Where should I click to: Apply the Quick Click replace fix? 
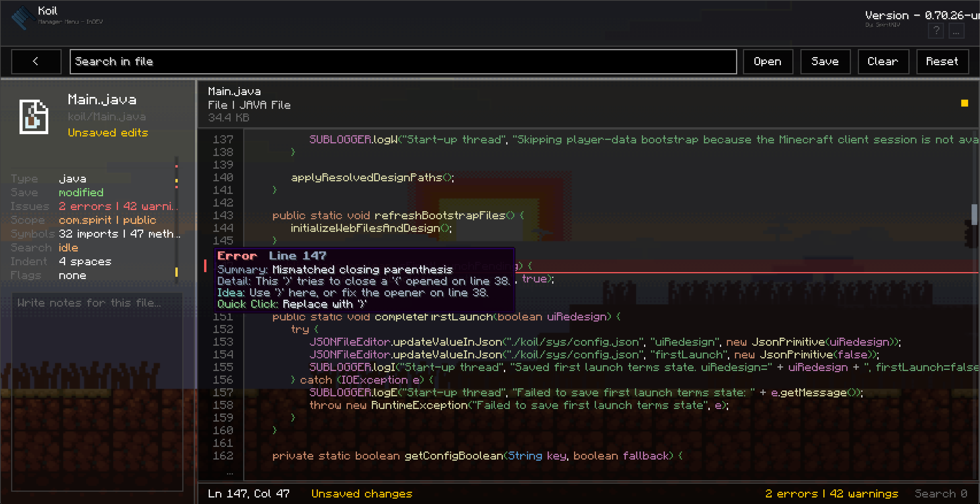coord(292,304)
